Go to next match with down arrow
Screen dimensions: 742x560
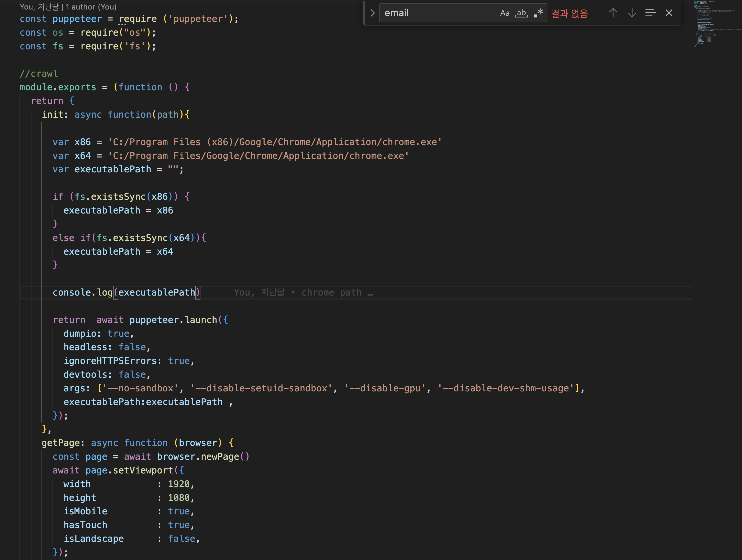pyautogui.click(x=632, y=13)
